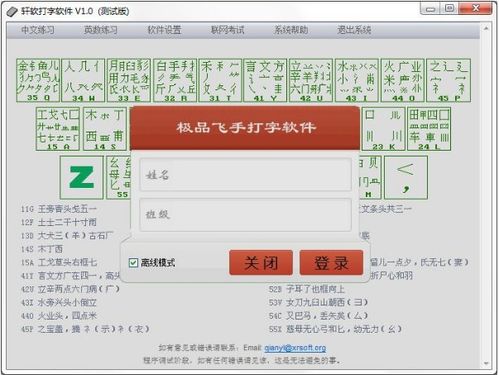Click the M key tile behind the dialog
The height and width of the screenshot is (375, 499).
(x=370, y=177)
